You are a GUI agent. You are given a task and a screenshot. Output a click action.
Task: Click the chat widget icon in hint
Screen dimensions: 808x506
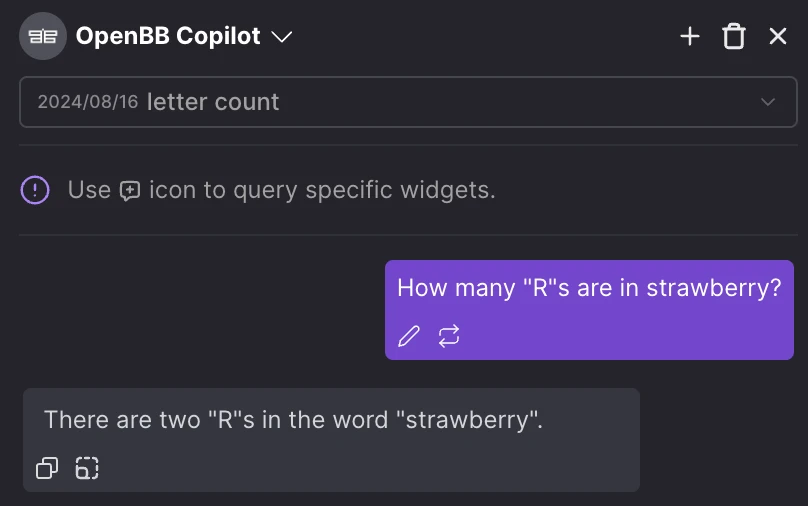coord(130,190)
